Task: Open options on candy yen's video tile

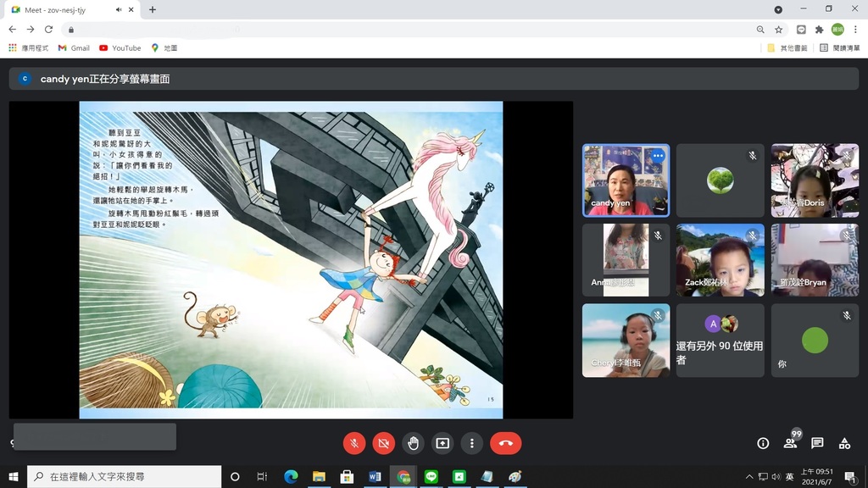Action: pyautogui.click(x=658, y=156)
